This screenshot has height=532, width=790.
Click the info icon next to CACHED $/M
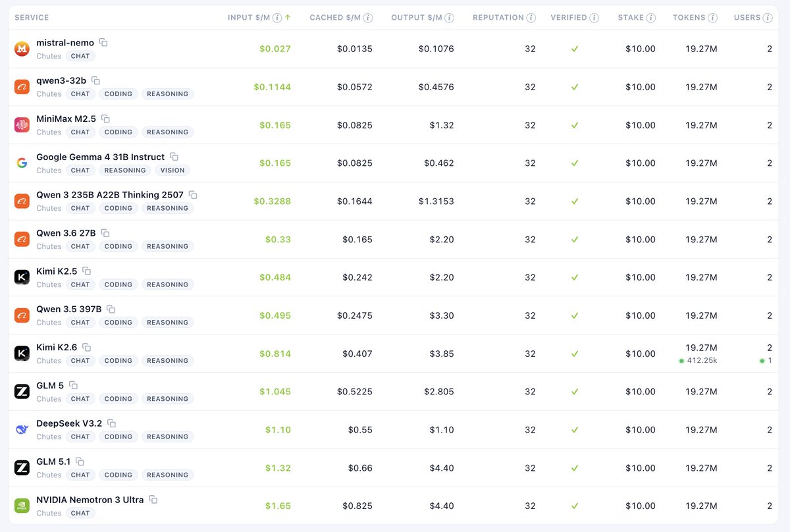coord(368,18)
